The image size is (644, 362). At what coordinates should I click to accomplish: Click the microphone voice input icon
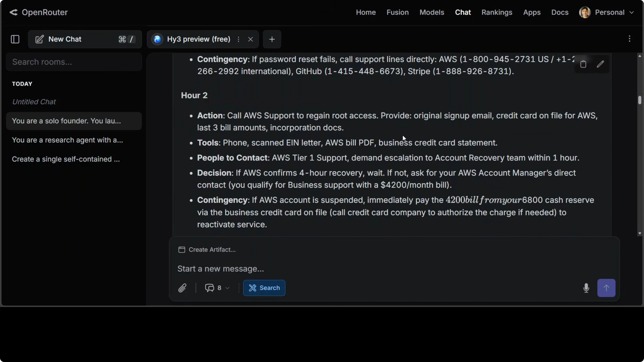tap(586, 288)
